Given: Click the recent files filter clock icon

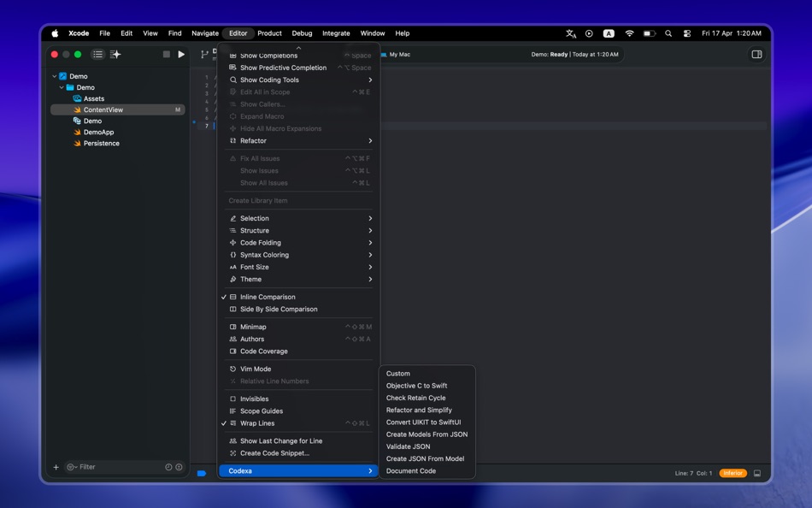Looking at the screenshot, I should click(168, 467).
